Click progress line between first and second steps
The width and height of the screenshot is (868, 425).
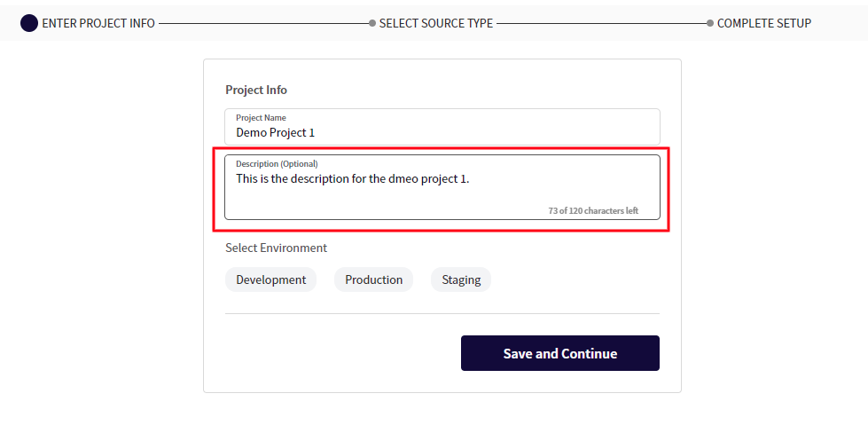click(262, 23)
